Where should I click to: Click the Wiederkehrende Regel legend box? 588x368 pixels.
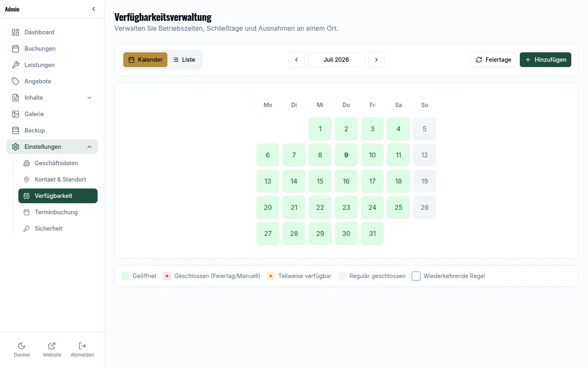(x=416, y=276)
